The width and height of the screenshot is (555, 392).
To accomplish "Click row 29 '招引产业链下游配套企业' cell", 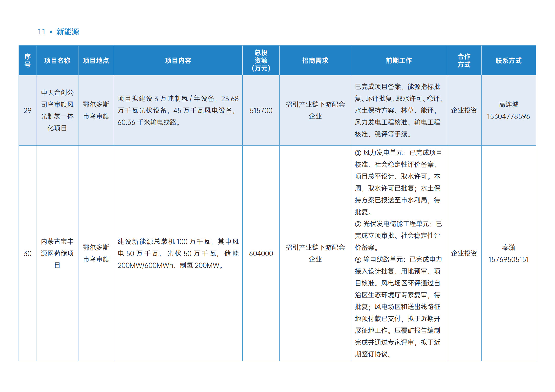I will pos(315,110).
